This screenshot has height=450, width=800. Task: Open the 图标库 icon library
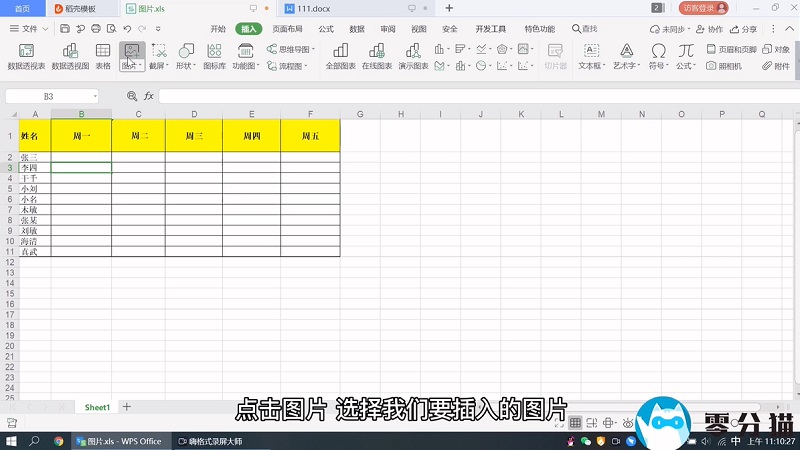click(x=214, y=56)
